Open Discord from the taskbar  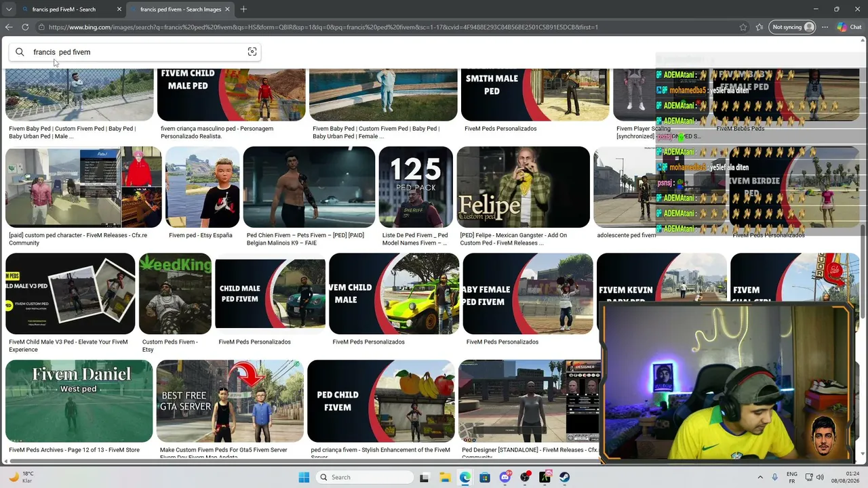pos(505,477)
